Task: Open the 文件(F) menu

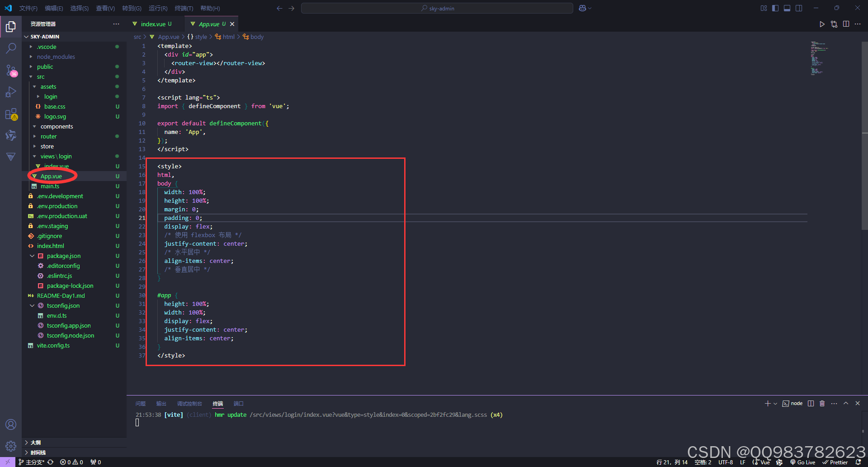Action: click(x=28, y=8)
